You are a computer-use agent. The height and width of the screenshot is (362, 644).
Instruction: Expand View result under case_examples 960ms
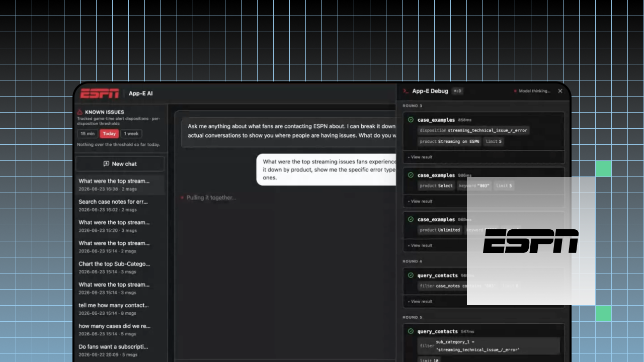pyautogui.click(x=420, y=245)
